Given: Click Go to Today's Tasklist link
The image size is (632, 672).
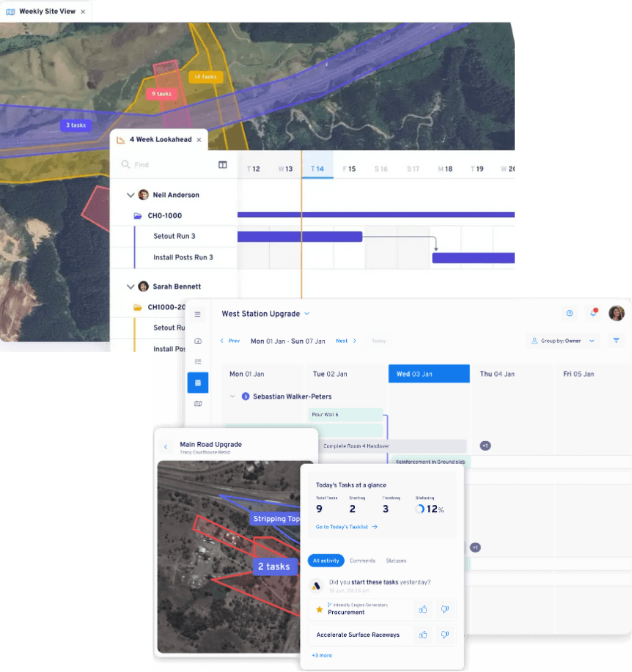Looking at the screenshot, I should (x=346, y=527).
